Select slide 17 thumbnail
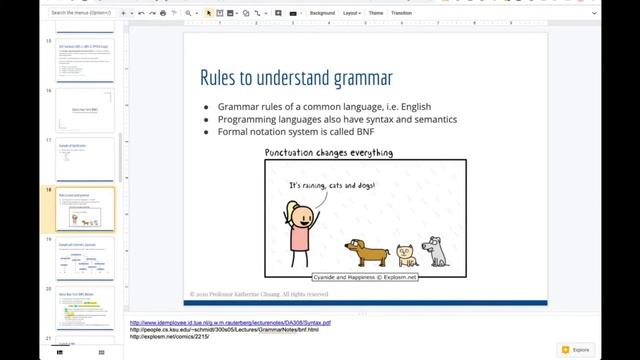640x360 pixels. [85, 160]
